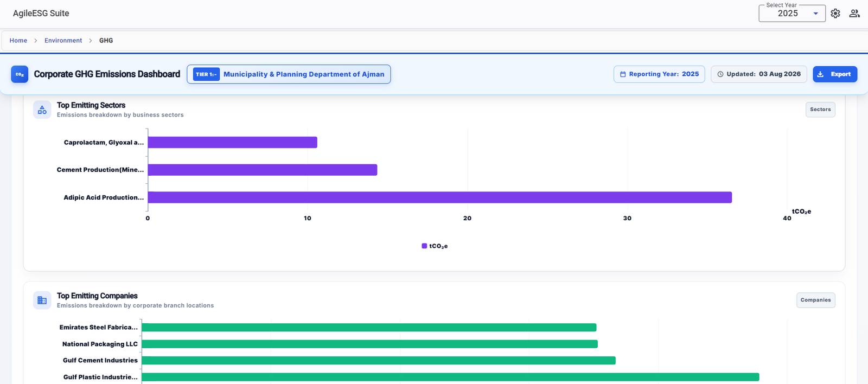Viewport: 868px width, 384px height.
Task: Click the Top Emitting Companies building icon
Action: 42,300
